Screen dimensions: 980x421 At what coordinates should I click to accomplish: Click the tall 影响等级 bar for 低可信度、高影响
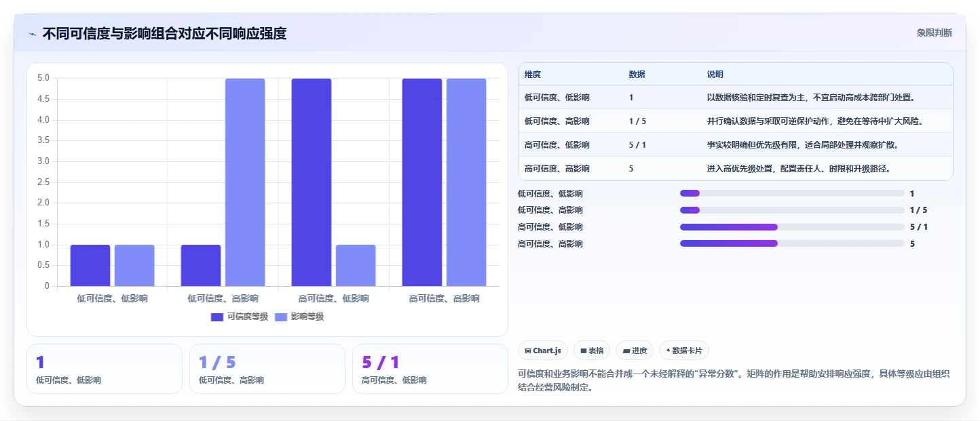click(245, 182)
